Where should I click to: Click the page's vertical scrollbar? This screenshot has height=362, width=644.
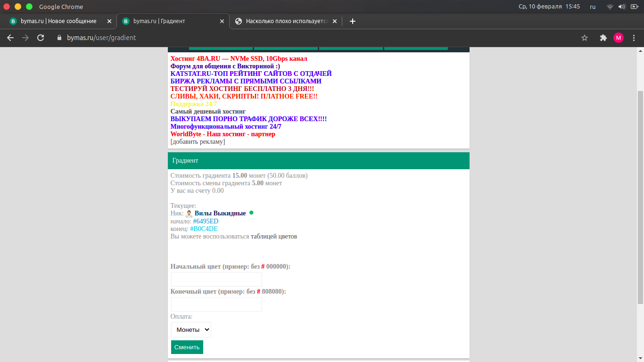[640, 197]
